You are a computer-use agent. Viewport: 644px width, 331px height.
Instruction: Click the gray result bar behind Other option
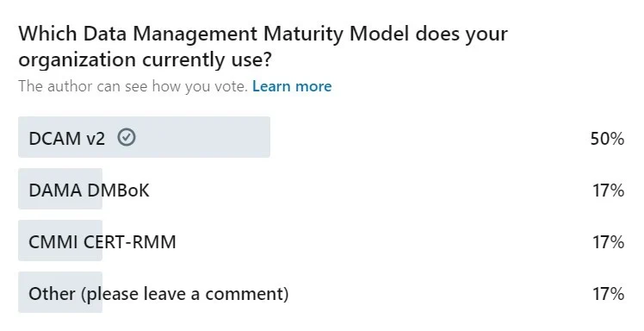point(60,292)
